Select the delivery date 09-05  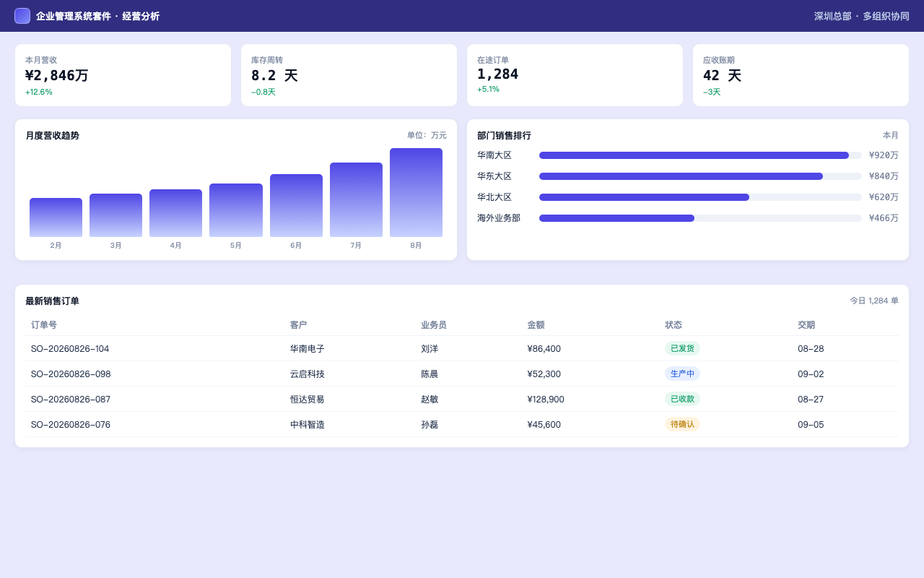point(811,424)
